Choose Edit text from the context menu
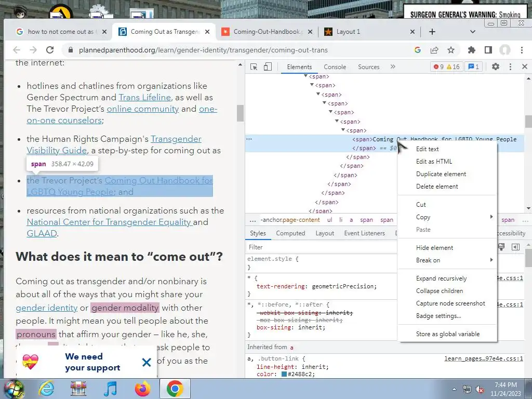The width and height of the screenshot is (532, 399). 447,149
